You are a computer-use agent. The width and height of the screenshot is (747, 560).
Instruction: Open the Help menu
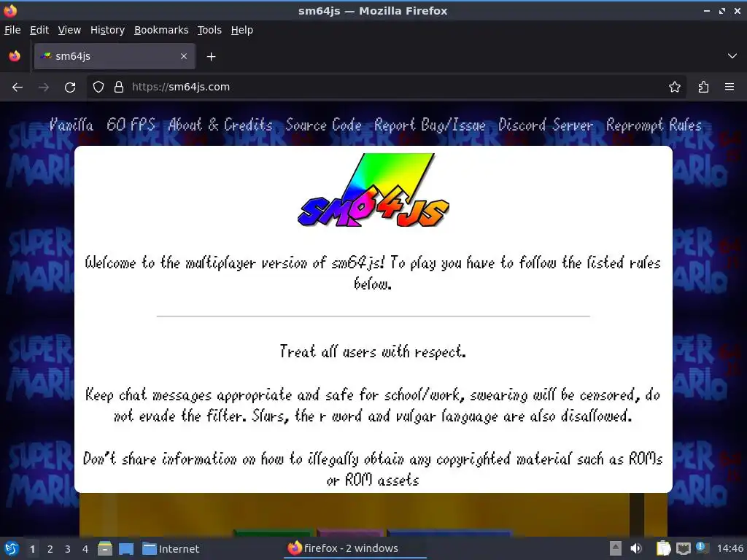242,30
